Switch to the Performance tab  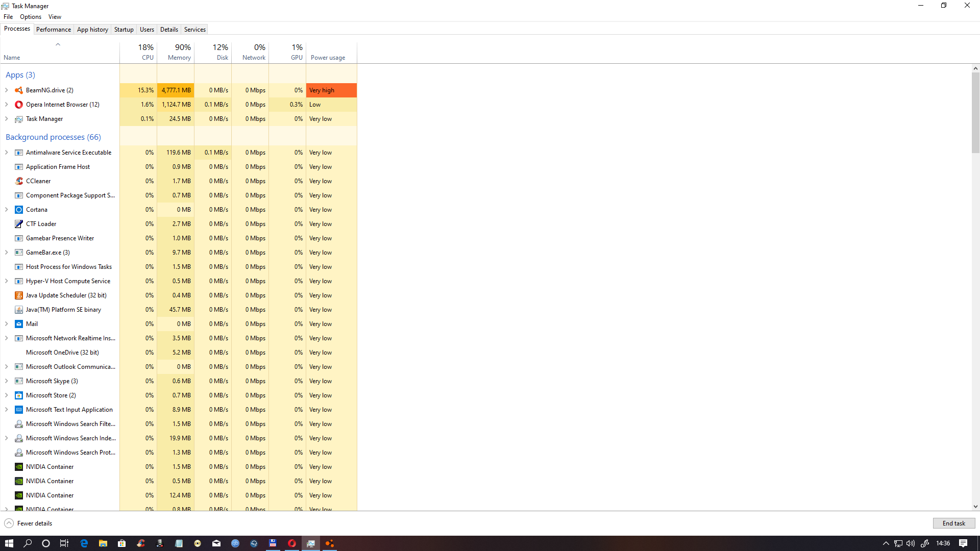click(54, 30)
